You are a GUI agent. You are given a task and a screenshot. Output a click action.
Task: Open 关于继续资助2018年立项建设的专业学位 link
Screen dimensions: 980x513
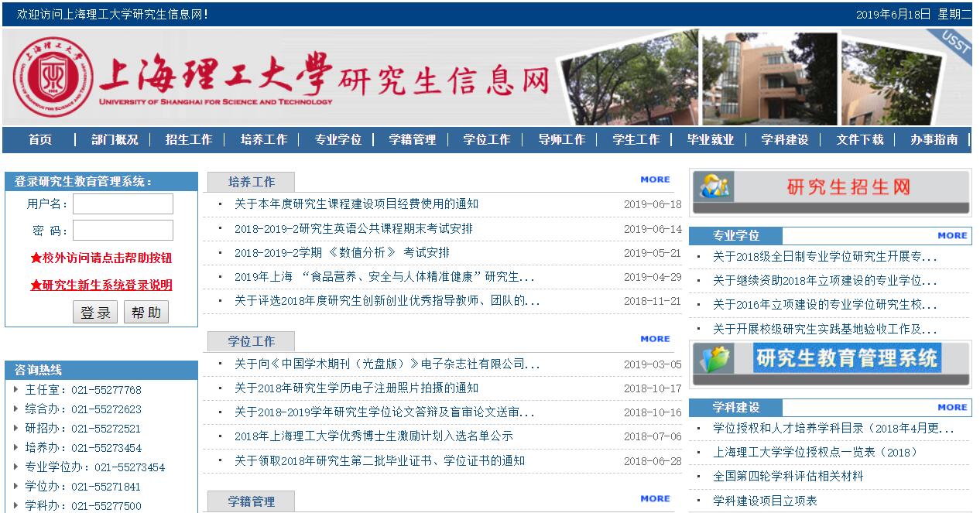(x=825, y=282)
